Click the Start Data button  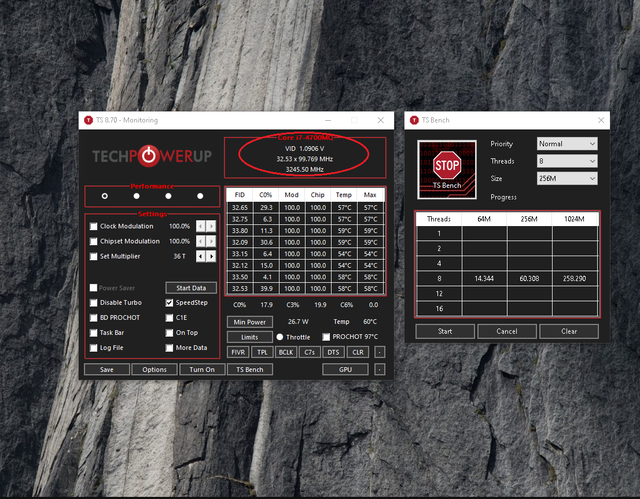coord(191,288)
